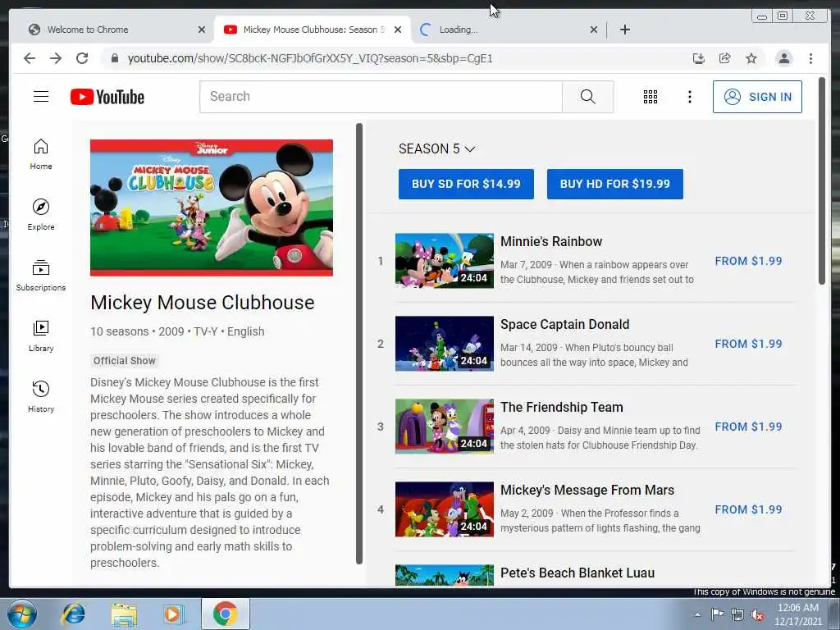
Task: Click BUY SD FOR $14.99 button
Action: (466, 184)
